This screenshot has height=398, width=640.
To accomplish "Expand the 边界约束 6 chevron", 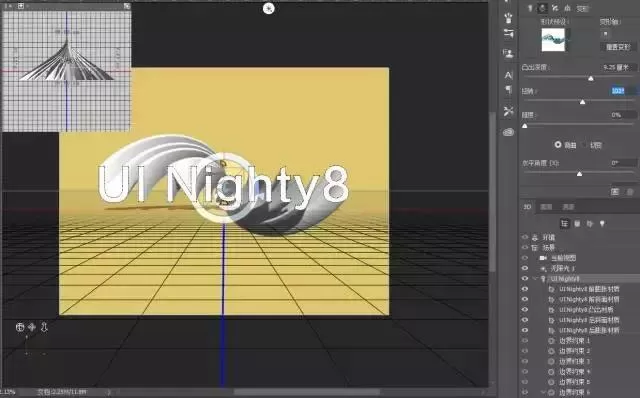I will coord(542,392).
